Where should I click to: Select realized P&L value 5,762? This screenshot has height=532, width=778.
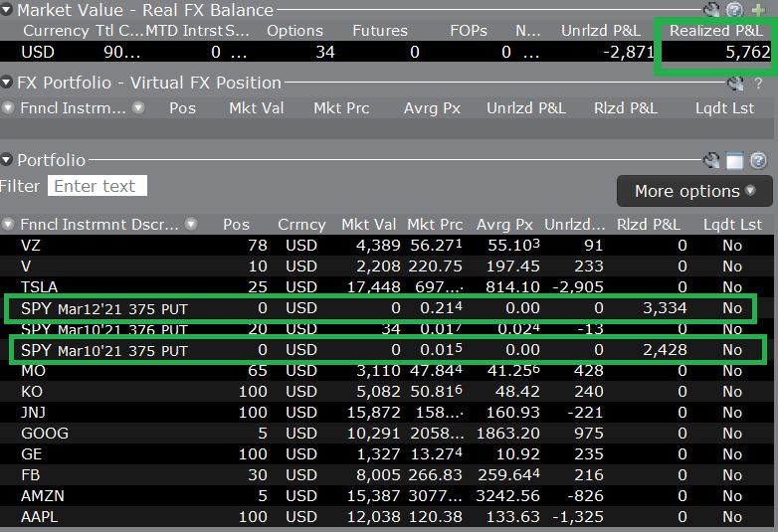click(748, 52)
